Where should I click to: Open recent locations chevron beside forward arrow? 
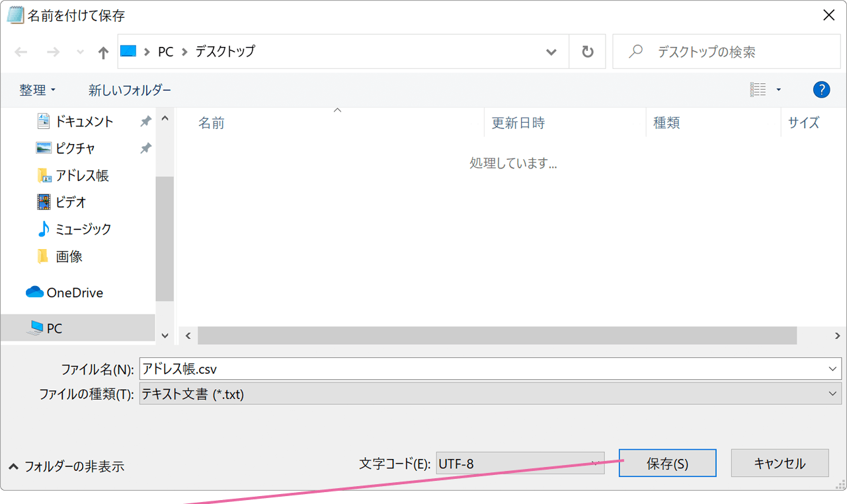pos(80,52)
